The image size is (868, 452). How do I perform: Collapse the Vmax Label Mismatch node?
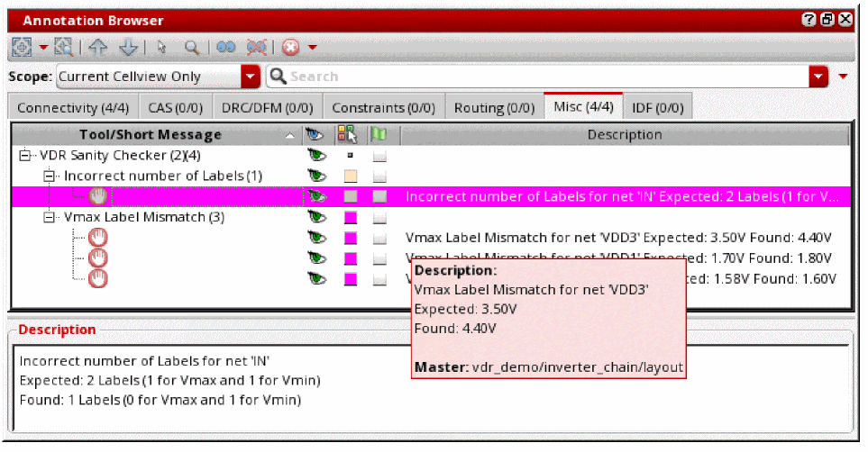(49, 217)
